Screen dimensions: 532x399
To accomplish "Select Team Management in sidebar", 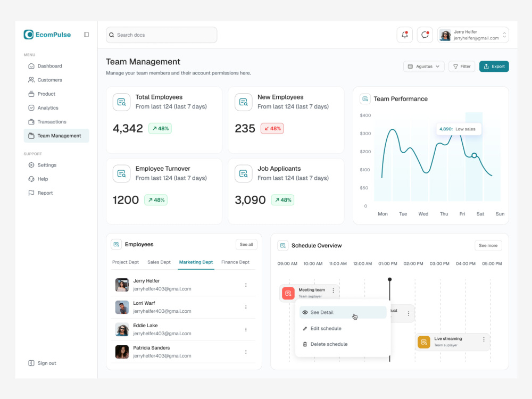I will [56, 136].
